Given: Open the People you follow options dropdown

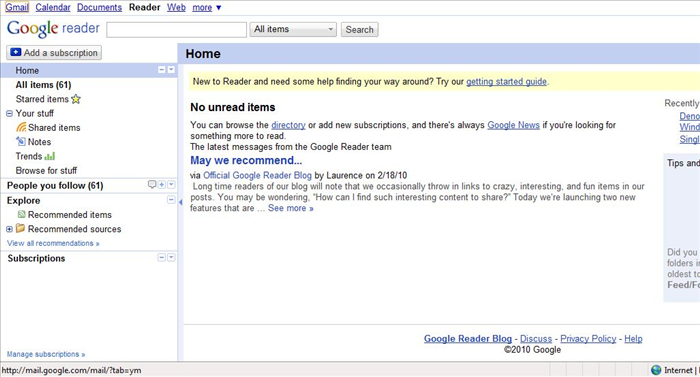Looking at the screenshot, I should tap(171, 184).
